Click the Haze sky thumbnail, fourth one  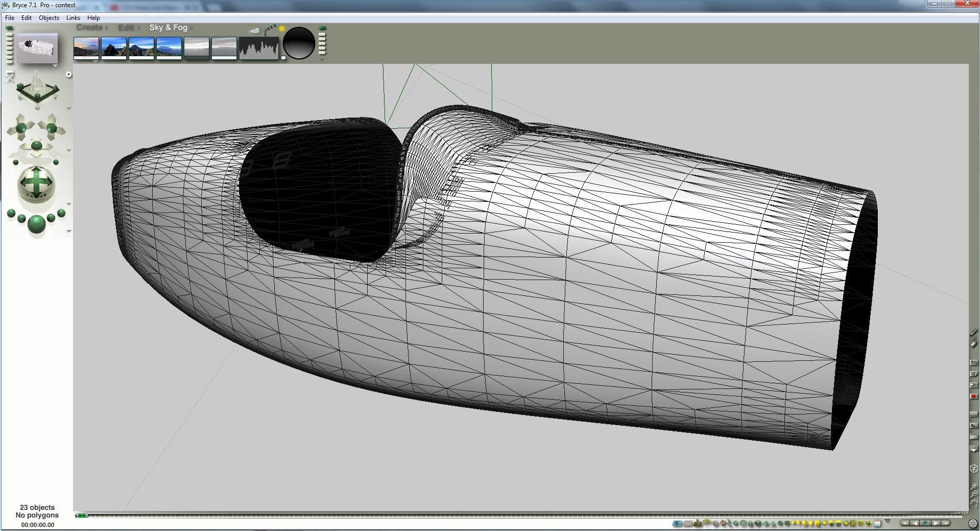169,48
